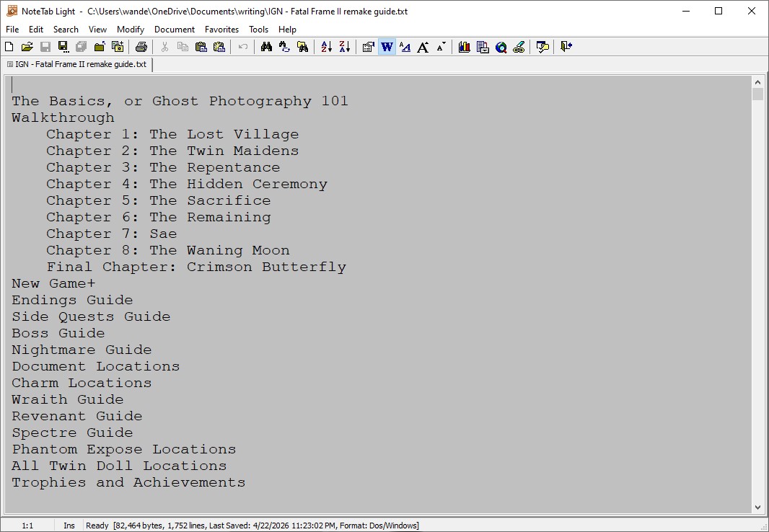Toggle Word Wrap with the W button
This screenshot has width=769, height=532.
pyautogui.click(x=387, y=47)
